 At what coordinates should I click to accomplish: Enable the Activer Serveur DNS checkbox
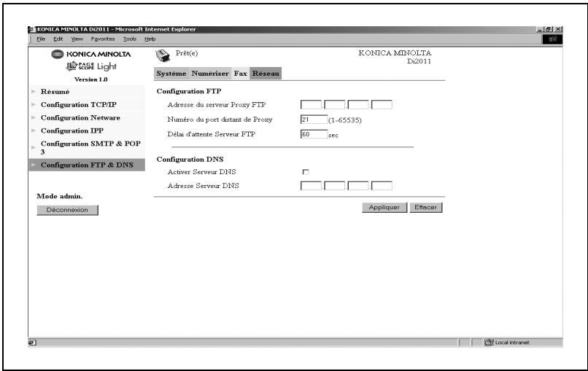click(306, 172)
